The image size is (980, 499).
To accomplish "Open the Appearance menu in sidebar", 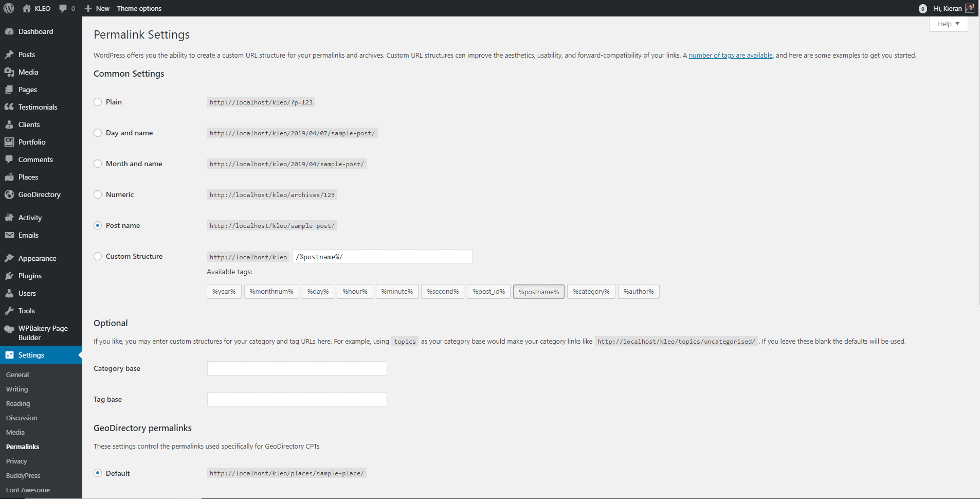I will (x=37, y=258).
